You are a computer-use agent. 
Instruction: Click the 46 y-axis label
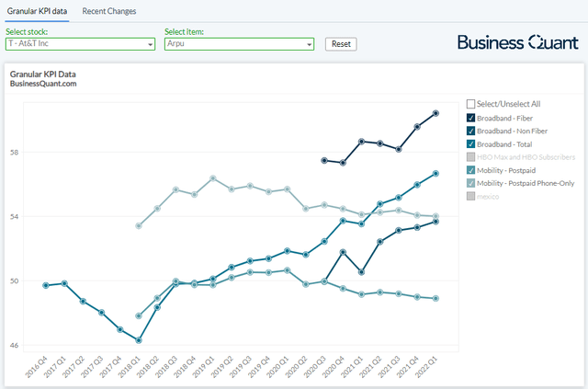(15, 345)
